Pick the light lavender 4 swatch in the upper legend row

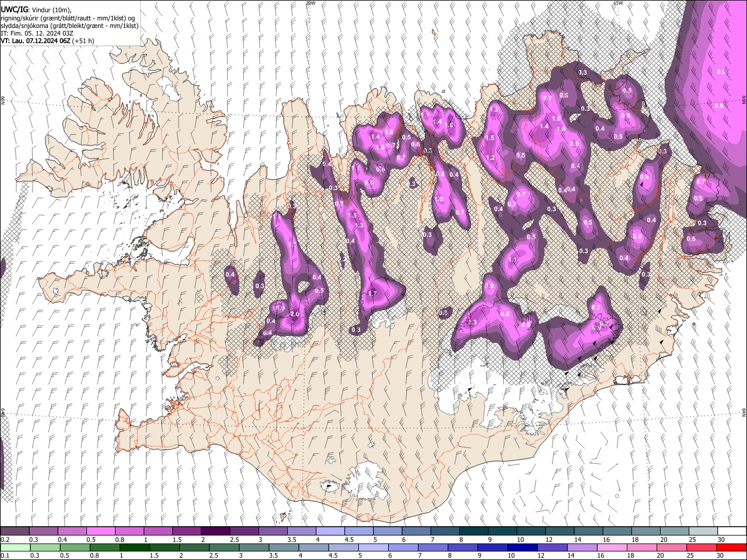pyautogui.click(x=330, y=531)
